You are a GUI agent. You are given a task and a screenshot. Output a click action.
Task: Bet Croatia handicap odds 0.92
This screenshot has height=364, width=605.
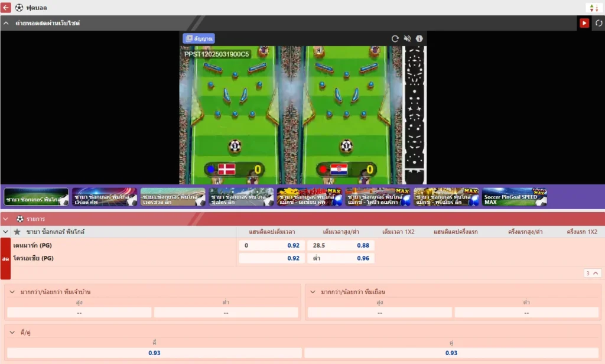[272, 258]
